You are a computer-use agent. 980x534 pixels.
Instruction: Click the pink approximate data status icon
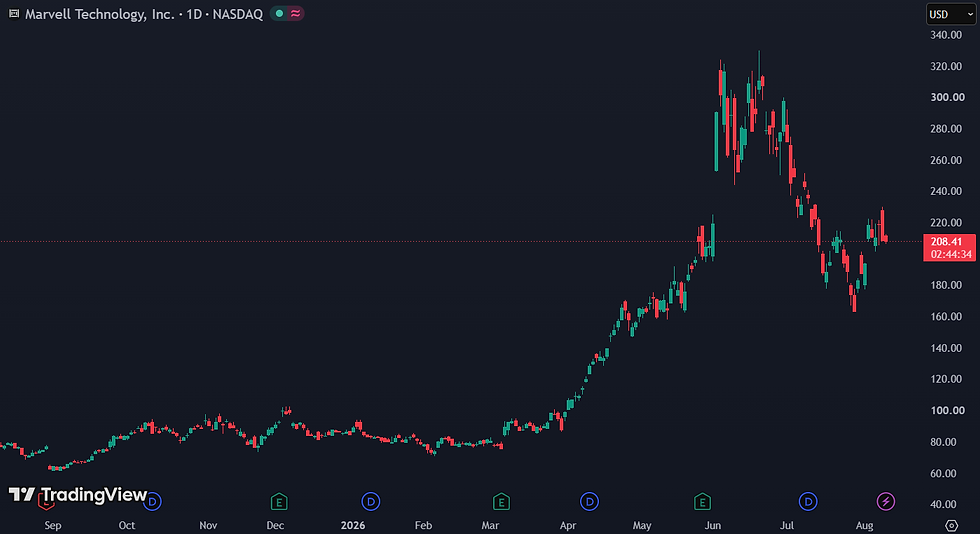tap(296, 14)
